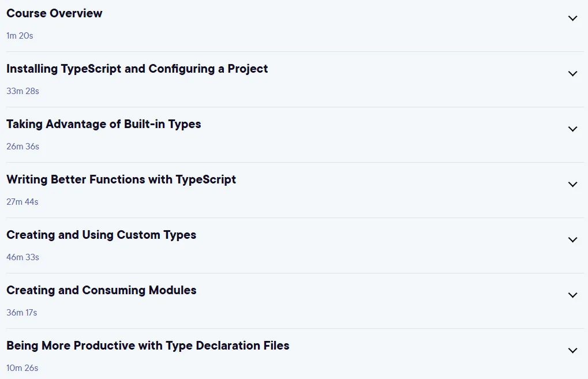This screenshot has width=588, height=379.
Task: Open Creating and Consuming Modules heading
Action: (x=101, y=290)
